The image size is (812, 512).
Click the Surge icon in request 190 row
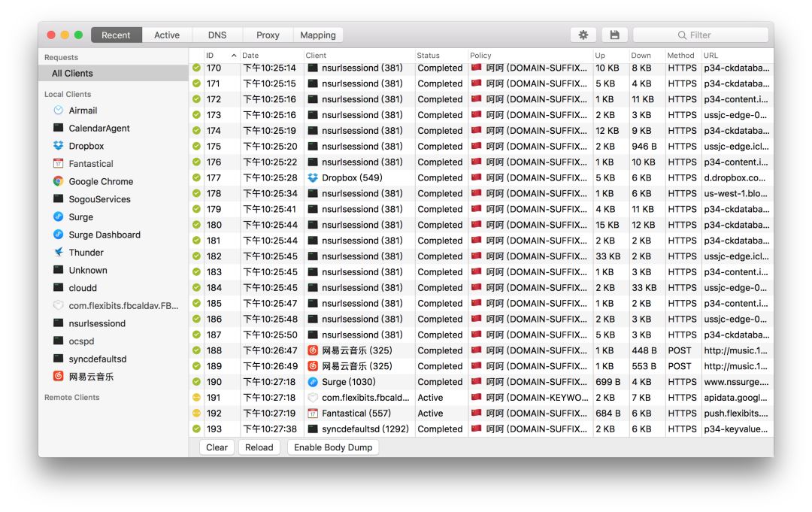(x=313, y=382)
